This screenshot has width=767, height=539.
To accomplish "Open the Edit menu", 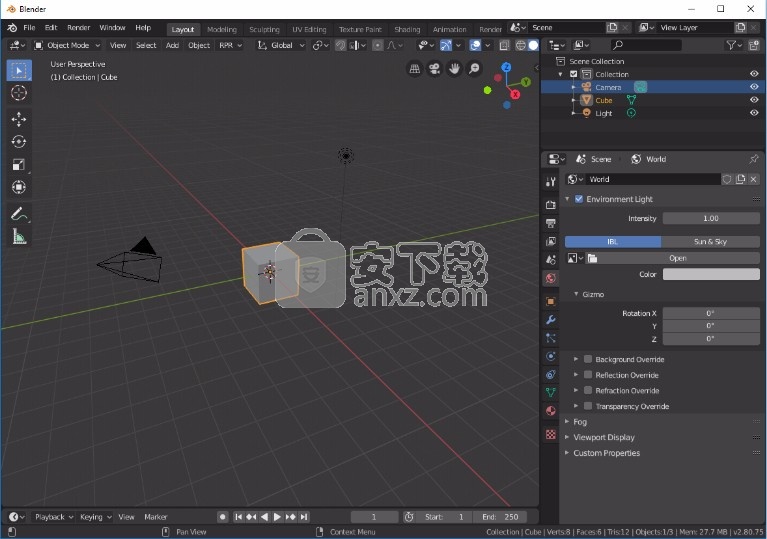I will click(51, 28).
